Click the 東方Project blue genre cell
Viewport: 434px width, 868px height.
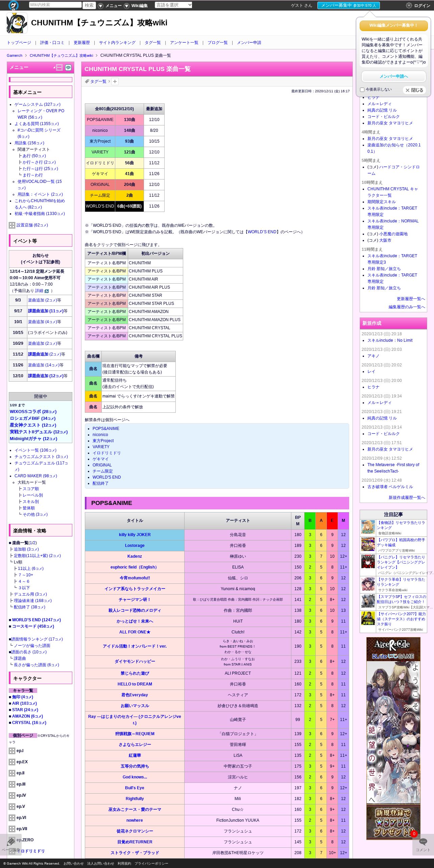[100, 141]
